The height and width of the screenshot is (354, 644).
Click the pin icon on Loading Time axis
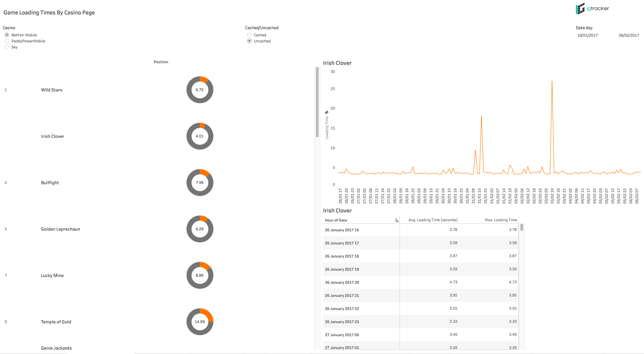click(326, 112)
